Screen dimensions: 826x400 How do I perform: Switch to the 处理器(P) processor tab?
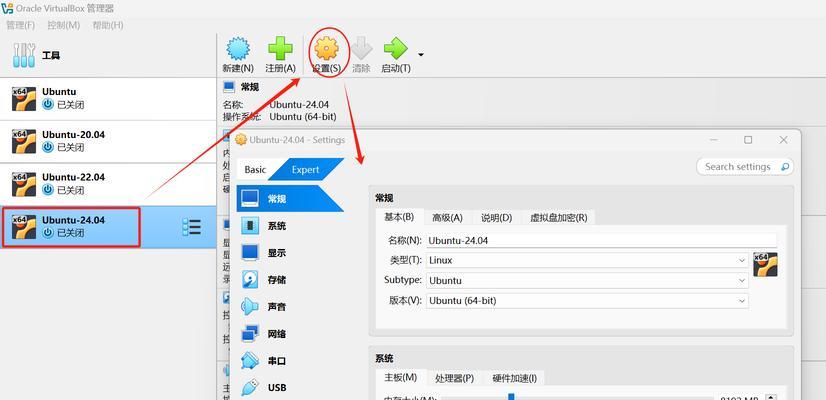point(455,378)
